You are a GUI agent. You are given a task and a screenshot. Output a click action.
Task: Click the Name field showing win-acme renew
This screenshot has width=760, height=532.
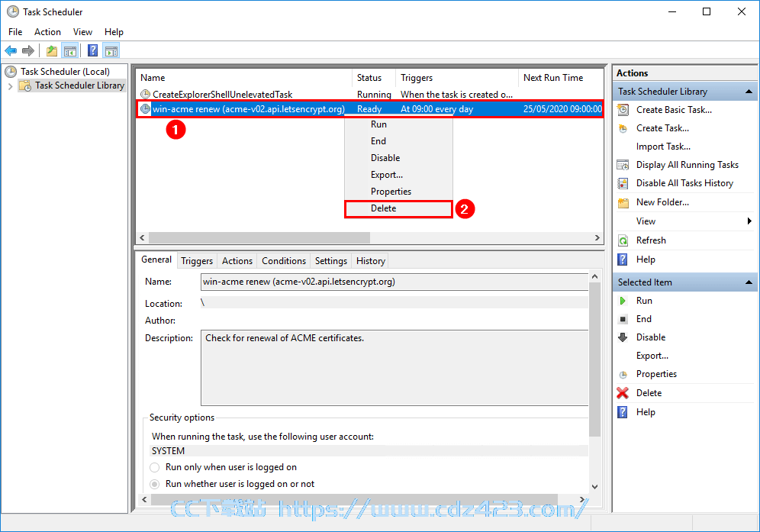pyautogui.click(x=394, y=282)
